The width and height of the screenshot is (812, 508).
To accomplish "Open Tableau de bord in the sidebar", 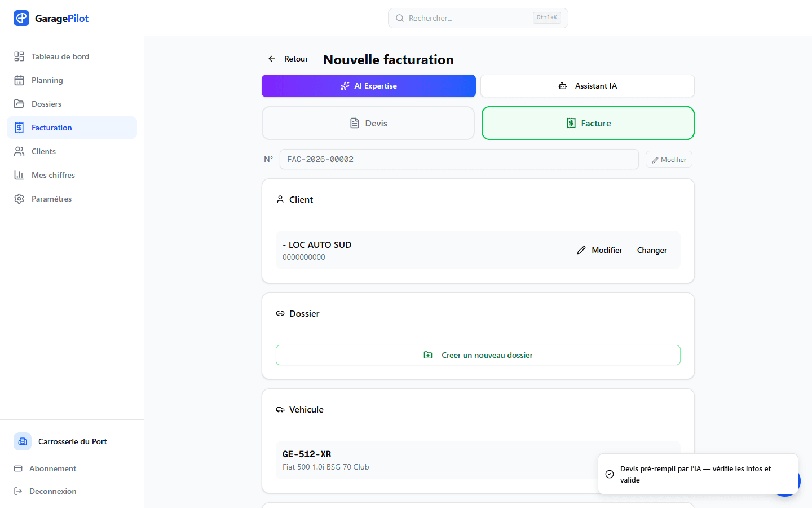I will (x=72, y=56).
